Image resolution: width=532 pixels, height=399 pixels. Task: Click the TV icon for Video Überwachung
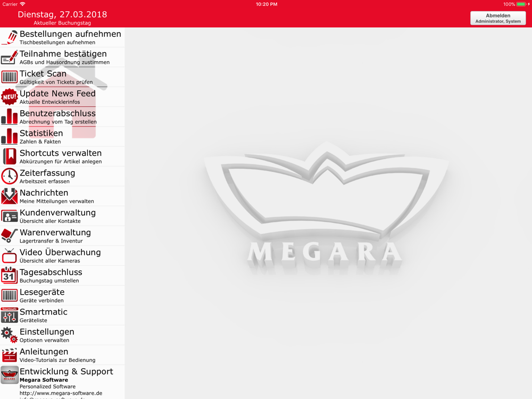click(x=9, y=256)
